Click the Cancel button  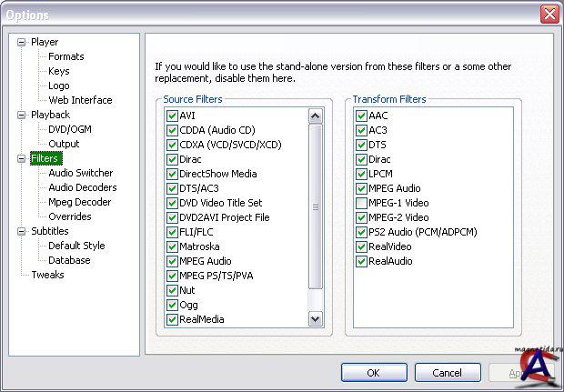click(x=447, y=373)
